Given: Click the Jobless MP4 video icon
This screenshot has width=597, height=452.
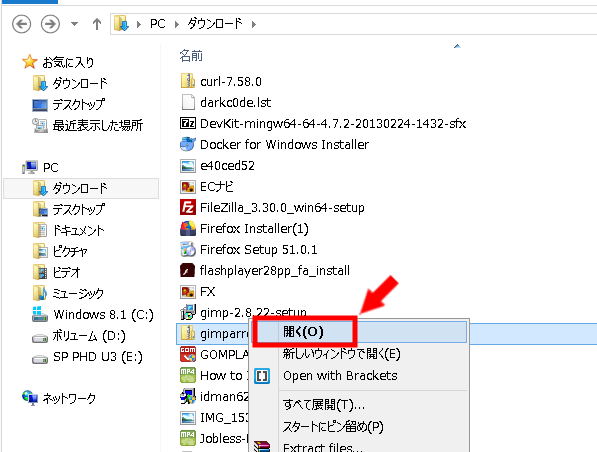Looking at the screenshot, I should click(188, 439).
